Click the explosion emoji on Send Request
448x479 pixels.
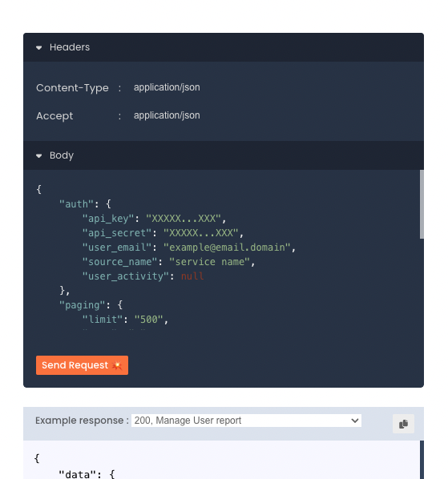point(117,365)
